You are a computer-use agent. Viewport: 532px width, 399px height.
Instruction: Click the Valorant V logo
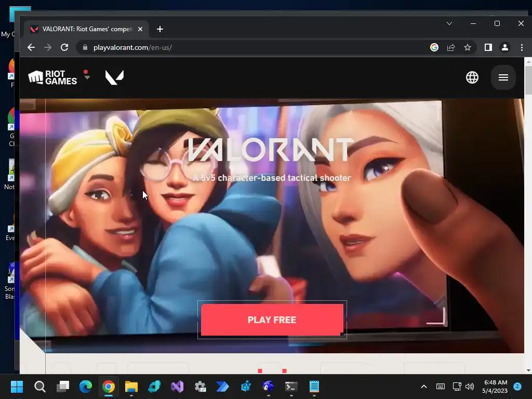[114, 77]
